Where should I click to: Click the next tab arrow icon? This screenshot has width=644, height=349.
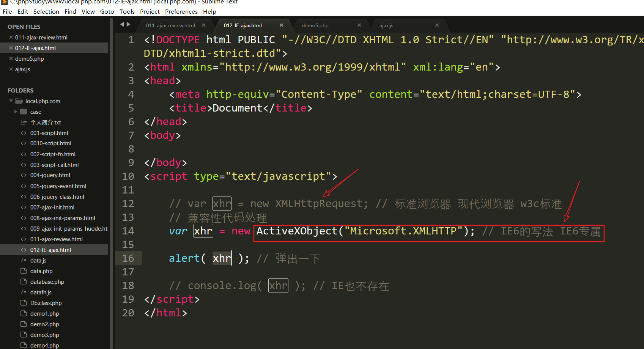pyautogui.click(x=129, y=25)
